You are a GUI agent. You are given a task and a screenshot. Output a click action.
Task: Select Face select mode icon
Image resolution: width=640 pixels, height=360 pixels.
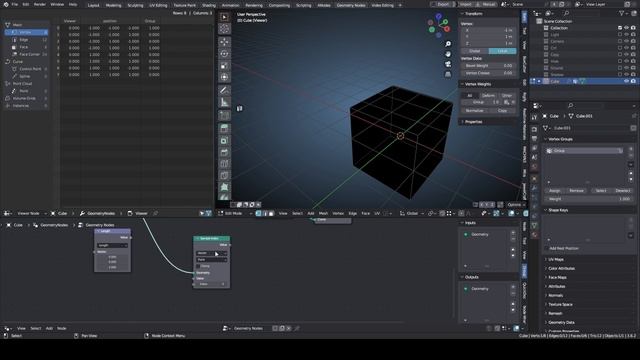tap(271, 213)
